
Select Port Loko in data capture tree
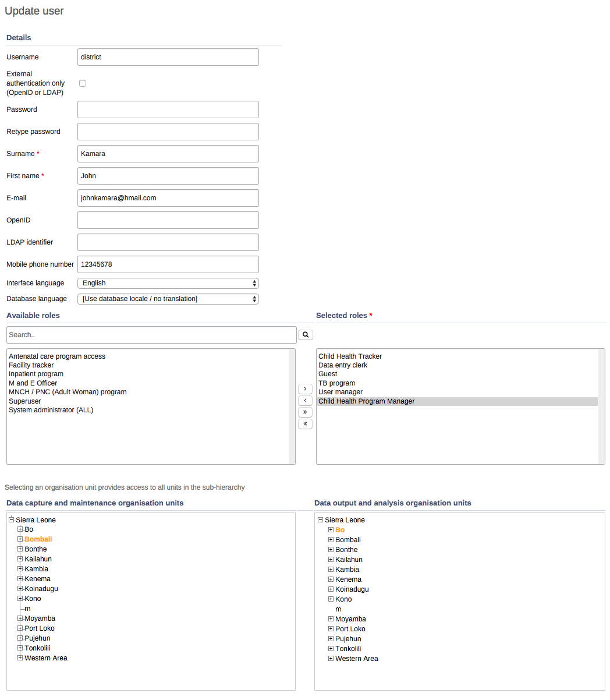click(x=40, y=628)
